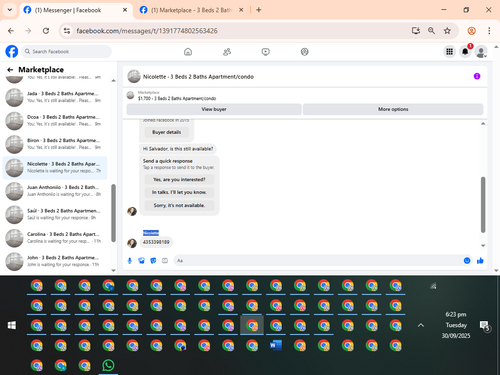Screen dimensions: 500x375
Task: Open the Friends icon in the top navigation
Action: 227,52
